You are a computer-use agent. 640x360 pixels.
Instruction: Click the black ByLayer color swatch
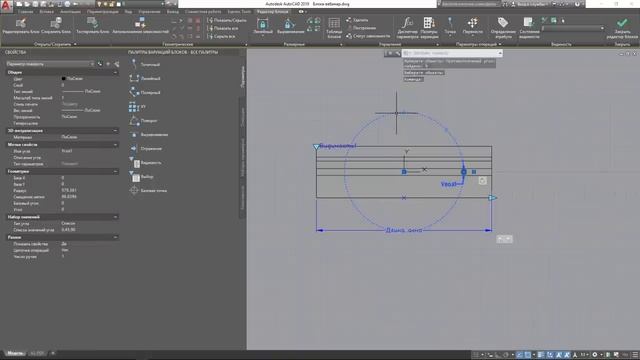point(63,78)
